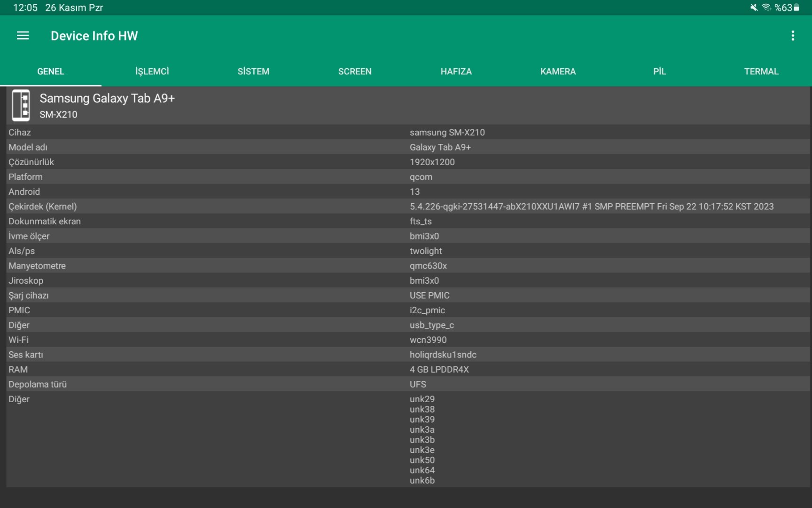Select the sound card value holiqrdsku1sndc
Viewport: 812px width, 508px height.
(x=443, y=355)
